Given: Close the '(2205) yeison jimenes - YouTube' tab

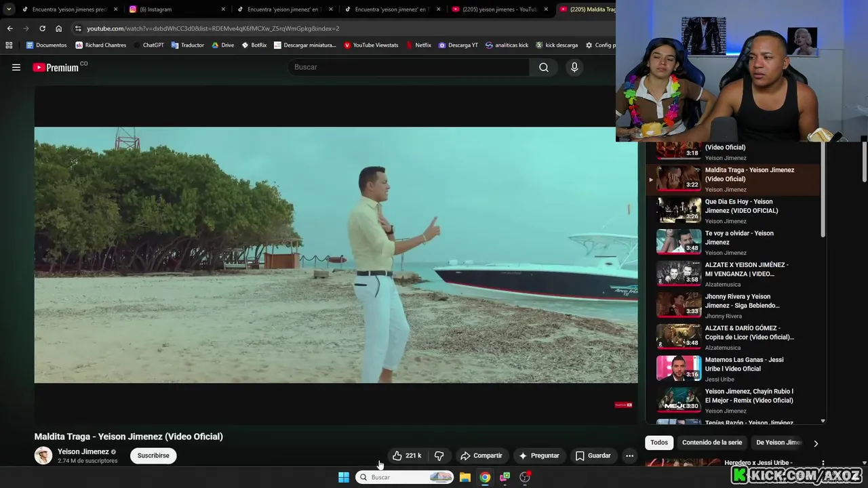Looking at the screenshot, I should [546, 9].
